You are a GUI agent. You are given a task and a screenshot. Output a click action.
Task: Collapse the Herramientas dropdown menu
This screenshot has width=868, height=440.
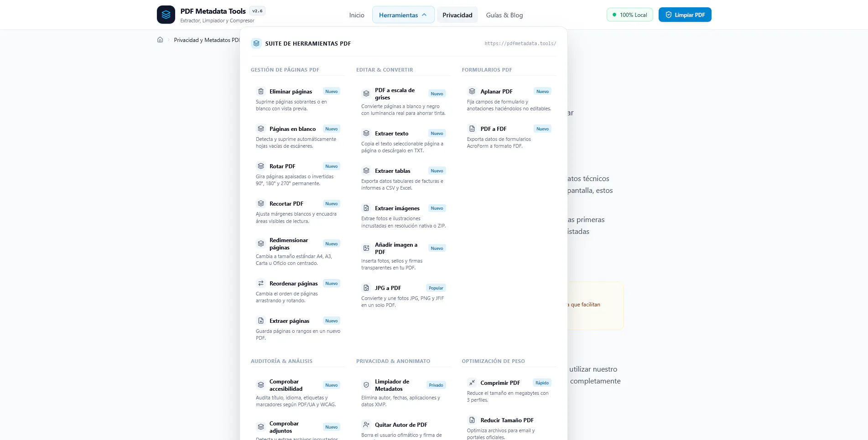pyautogui.click(x=403, y=15)
